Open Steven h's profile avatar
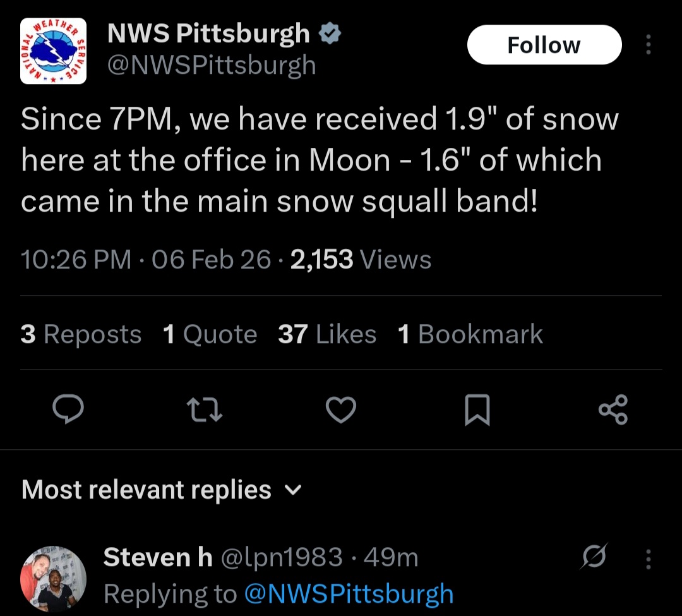 pos(53,578)
